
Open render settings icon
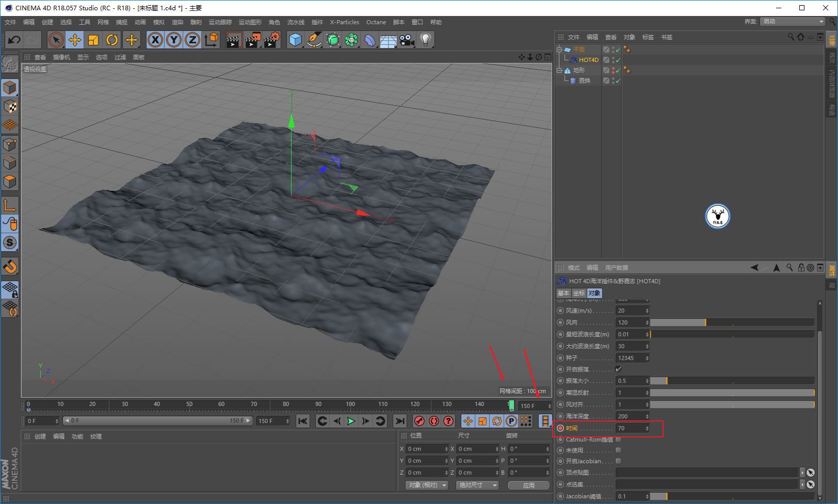pyautogui.click(x=271, y=40)
